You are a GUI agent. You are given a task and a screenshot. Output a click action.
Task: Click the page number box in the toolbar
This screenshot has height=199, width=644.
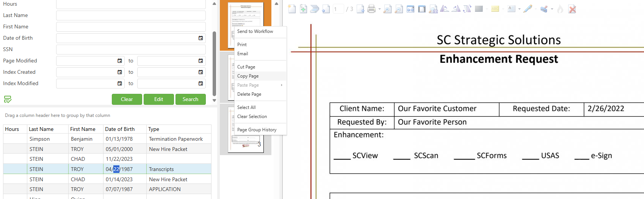tap(338, 9)
